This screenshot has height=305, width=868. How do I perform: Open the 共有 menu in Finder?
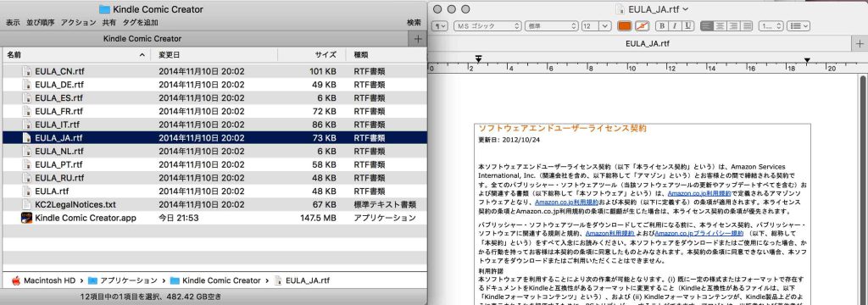point(109,23)
